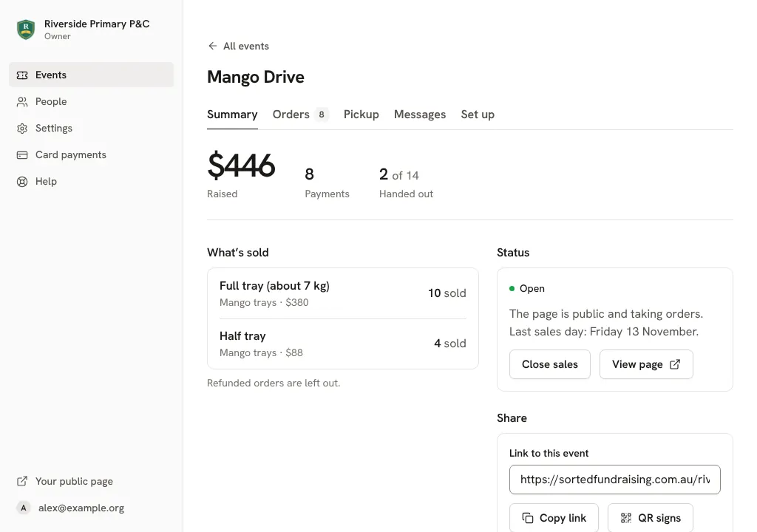
Task: Click the People icon in sidebar
Action: 22,102
